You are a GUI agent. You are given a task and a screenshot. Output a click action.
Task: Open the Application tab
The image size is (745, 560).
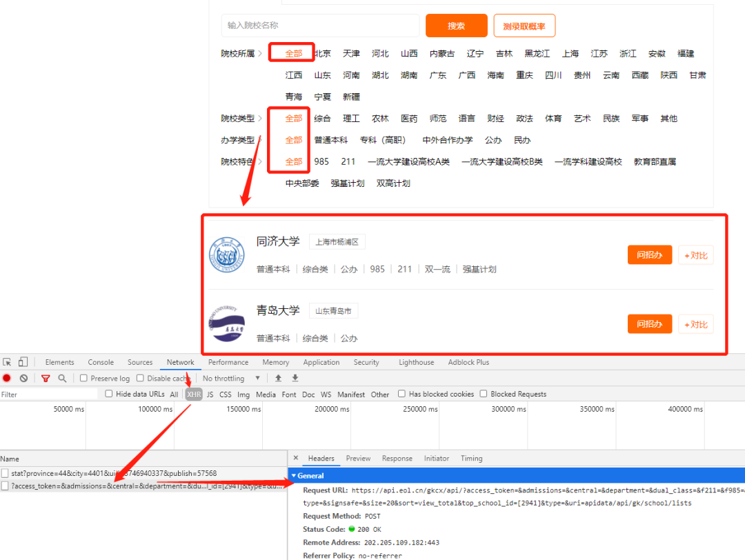tap(321, 362)
